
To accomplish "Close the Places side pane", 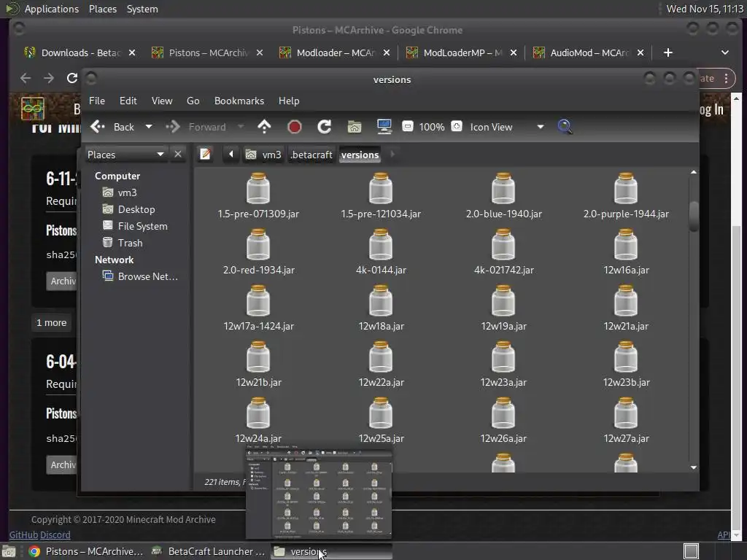I will tap(178, 154).
